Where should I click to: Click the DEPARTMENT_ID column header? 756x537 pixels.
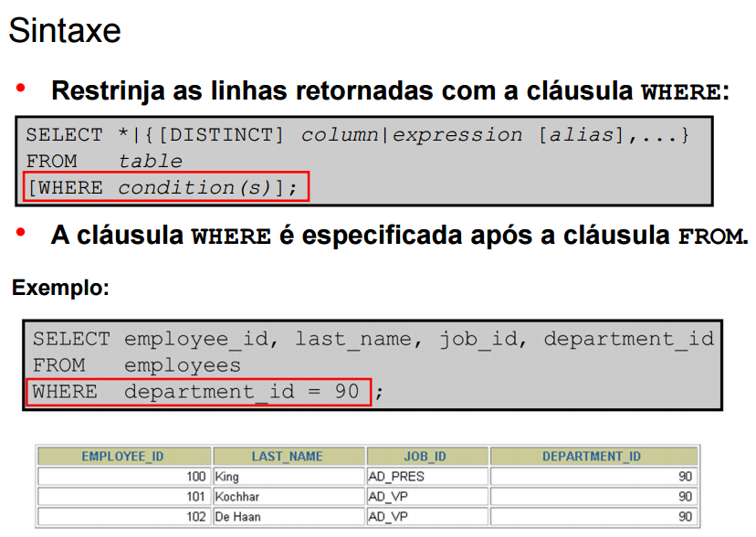point(593,457)
